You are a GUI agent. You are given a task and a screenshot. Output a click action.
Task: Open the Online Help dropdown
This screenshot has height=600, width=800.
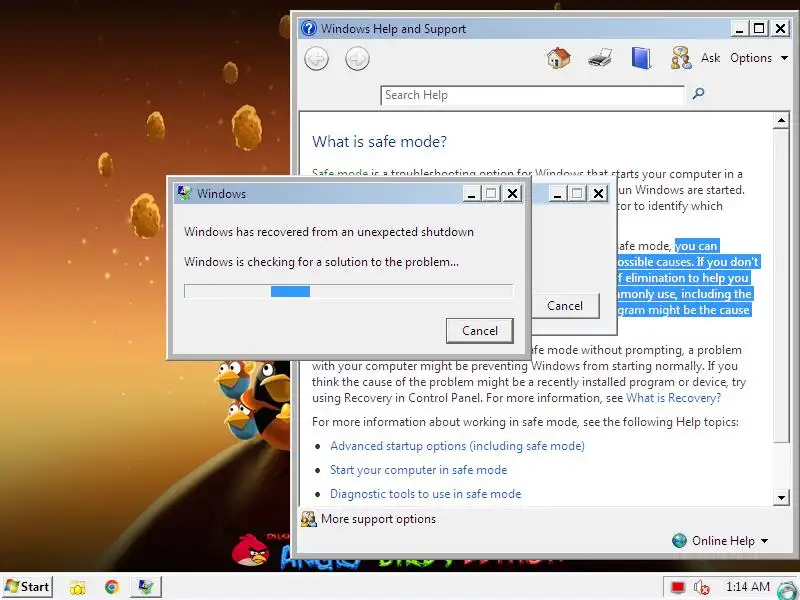[730, 541]
